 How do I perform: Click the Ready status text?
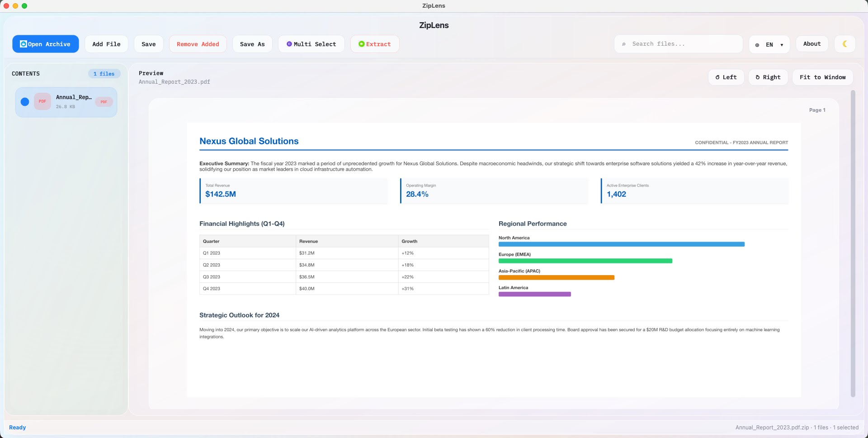[x=17, y=428]
